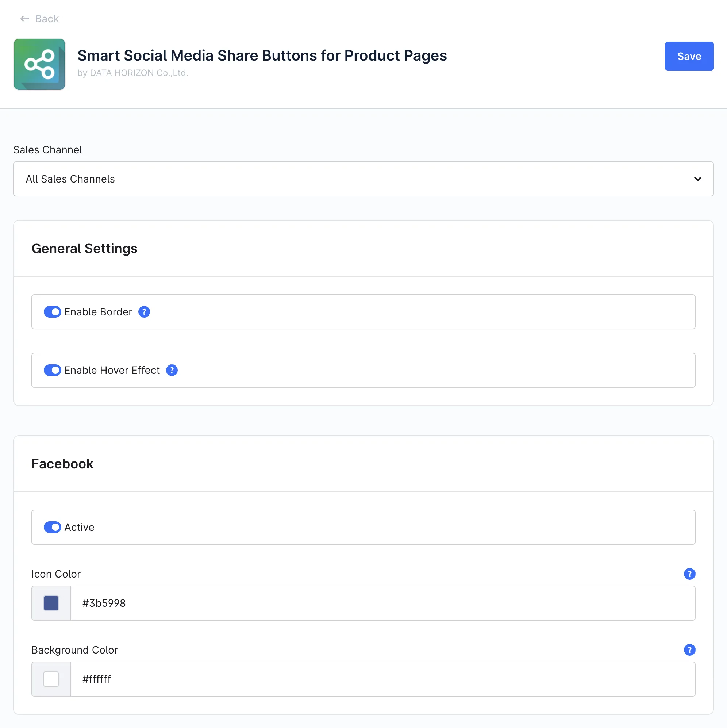Open Enable Hover Effect help icon
727x728 pixels.
point(172,370)
